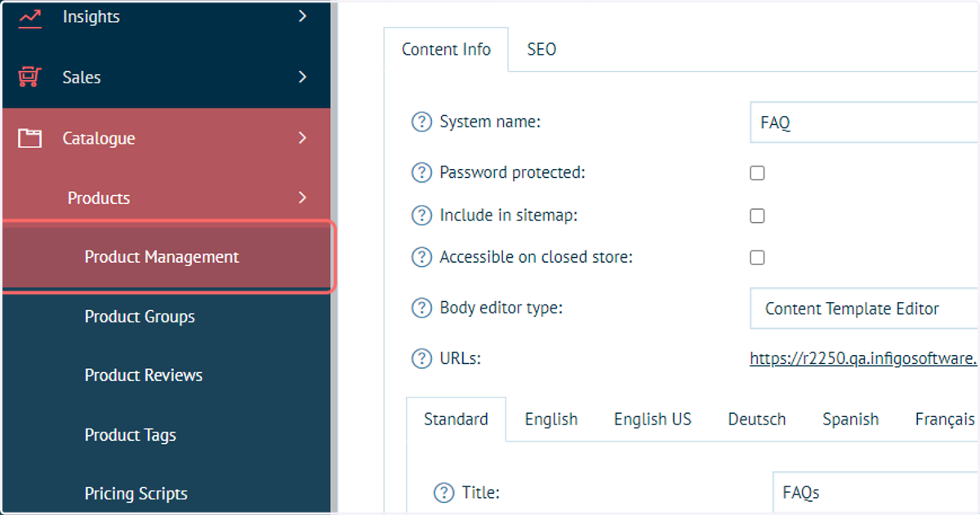The width and height of the screenshot is (980, 515).
Task: Select the Standard language tab
Action: pyautogui.click(x=456, y=420)
